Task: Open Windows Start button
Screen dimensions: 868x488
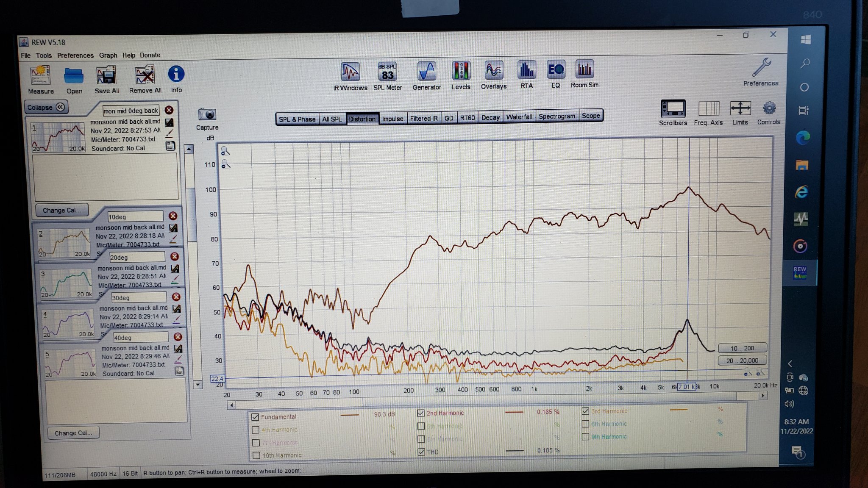Action: click(806, 39)
